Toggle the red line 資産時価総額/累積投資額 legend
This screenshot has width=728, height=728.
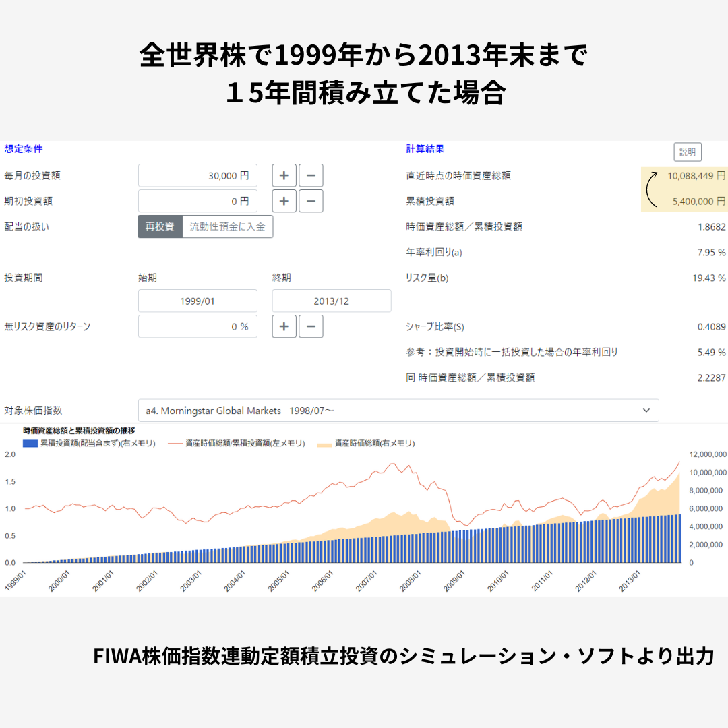175,444
